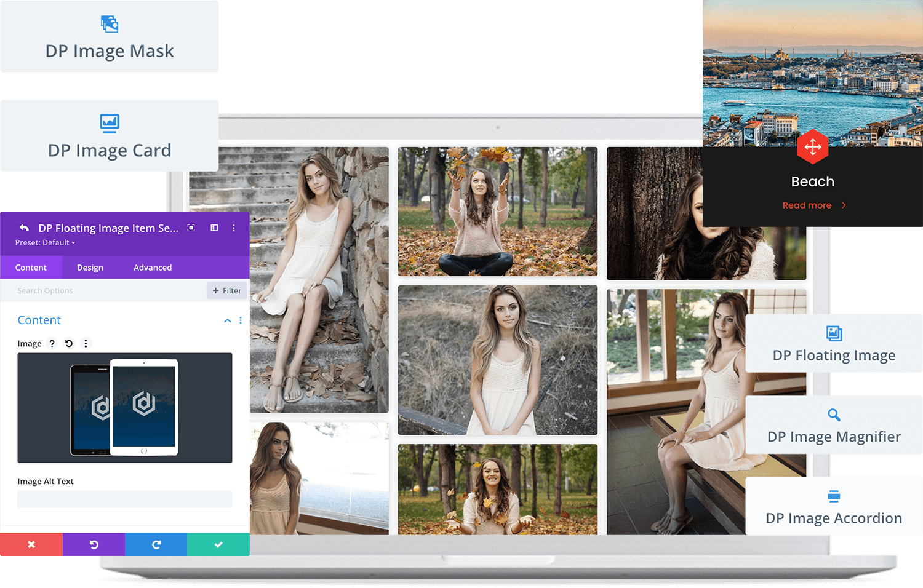The height and width of the screenshot is (588, 923).
Task: Switch to the Content tab
Action: [x=31, y=268]
